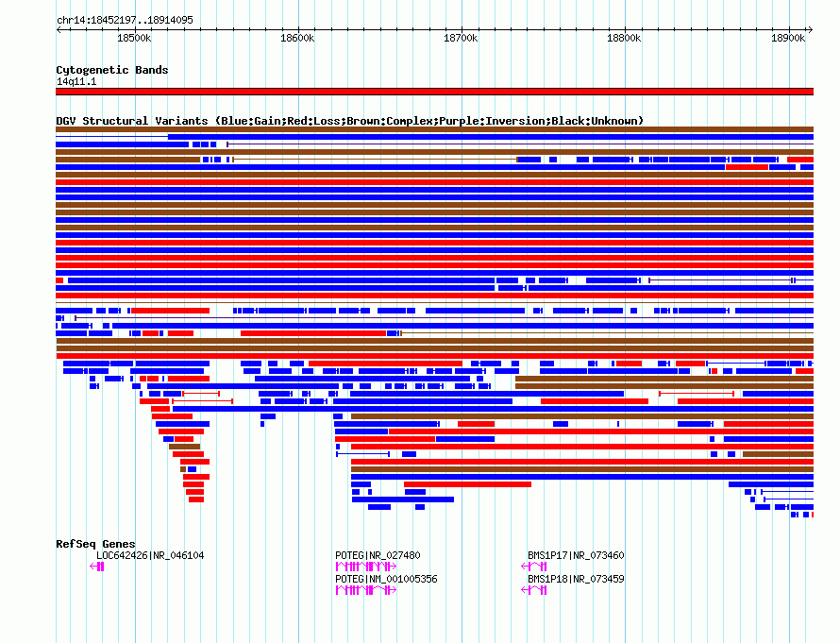Image resolution: width=840 pixels, height=643 pixels.
Task: Click the 18600k ruler label
Action: [297, 38]
